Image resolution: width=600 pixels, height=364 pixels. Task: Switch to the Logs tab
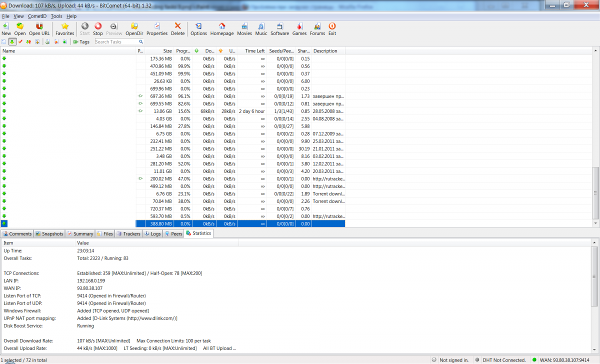pos(152,233)
